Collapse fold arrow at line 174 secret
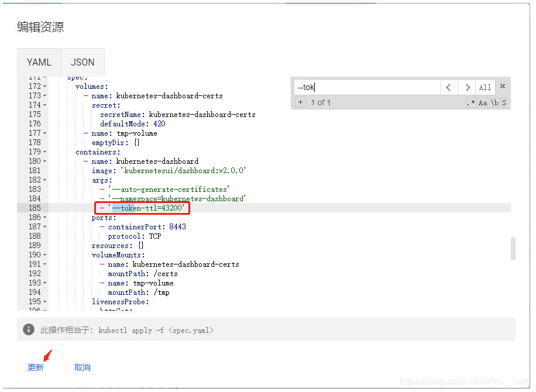 pyautogui.click(x=45, y=105)
